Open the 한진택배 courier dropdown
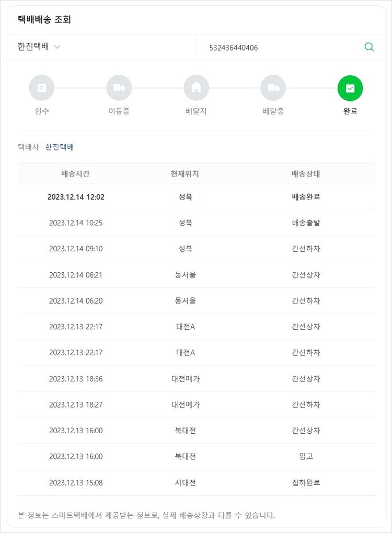Image resolution: width=392 pixels, height=533 pixels. [x=39, y=47]
